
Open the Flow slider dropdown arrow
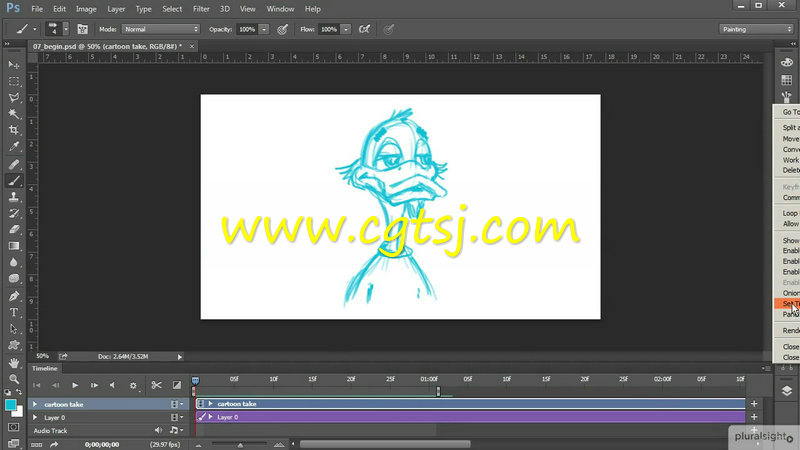(346, 29)
